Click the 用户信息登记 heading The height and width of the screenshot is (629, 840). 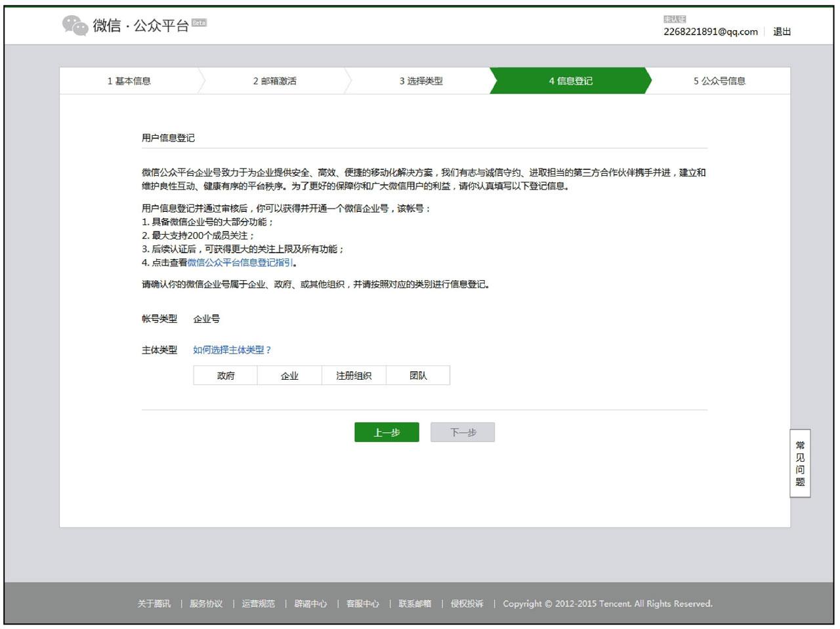coord(168,138)
